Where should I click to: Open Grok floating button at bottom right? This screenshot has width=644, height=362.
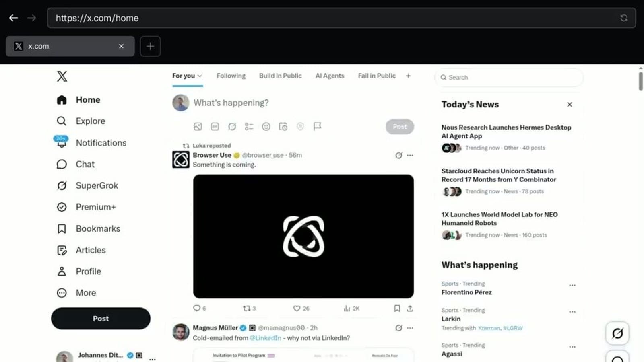617,333
